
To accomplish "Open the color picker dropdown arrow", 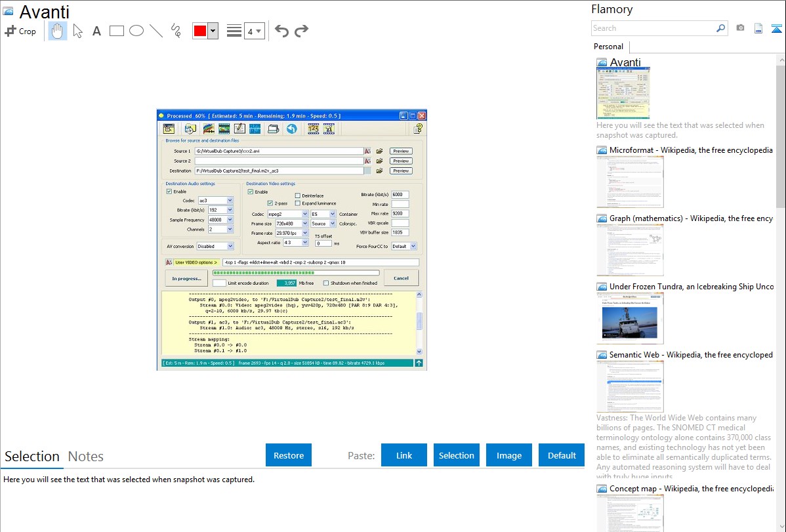I will [213, 31].
